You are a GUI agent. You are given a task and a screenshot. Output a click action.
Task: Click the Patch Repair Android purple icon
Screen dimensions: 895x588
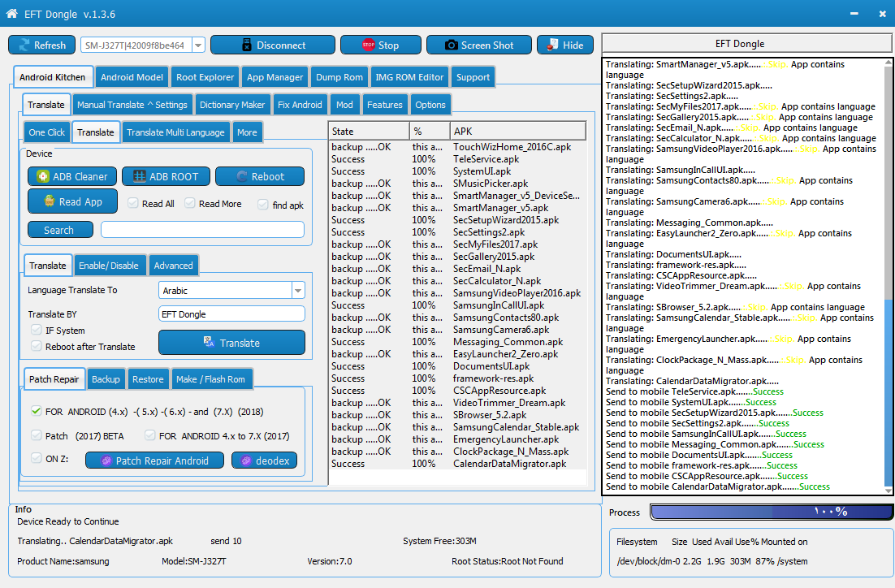[x=106, y=460]
